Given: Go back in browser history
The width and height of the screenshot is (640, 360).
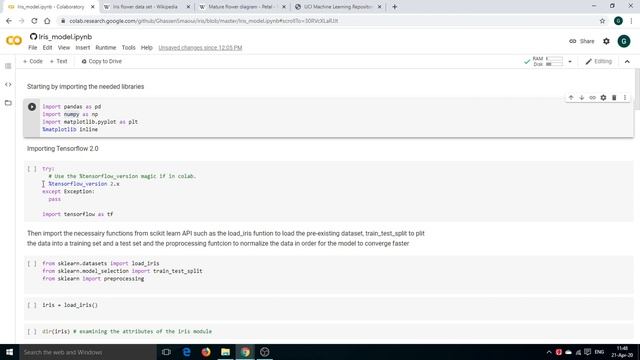Looking at the screenshot, I should [9, 21].
